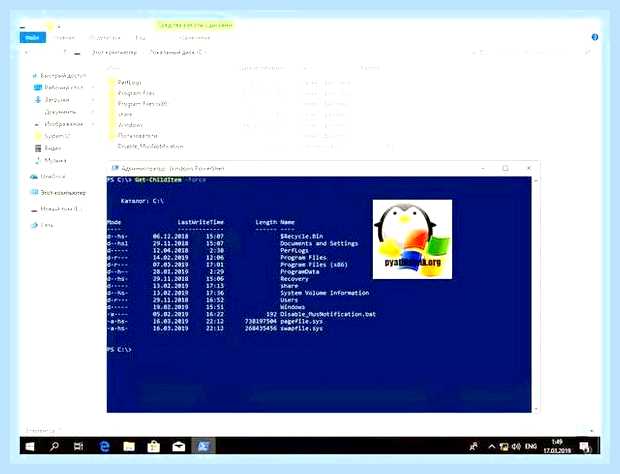Click Локальный диск (C:) breadcrumb in address bar
Viewport: 620px width, 474px height.
coord(176,52)
